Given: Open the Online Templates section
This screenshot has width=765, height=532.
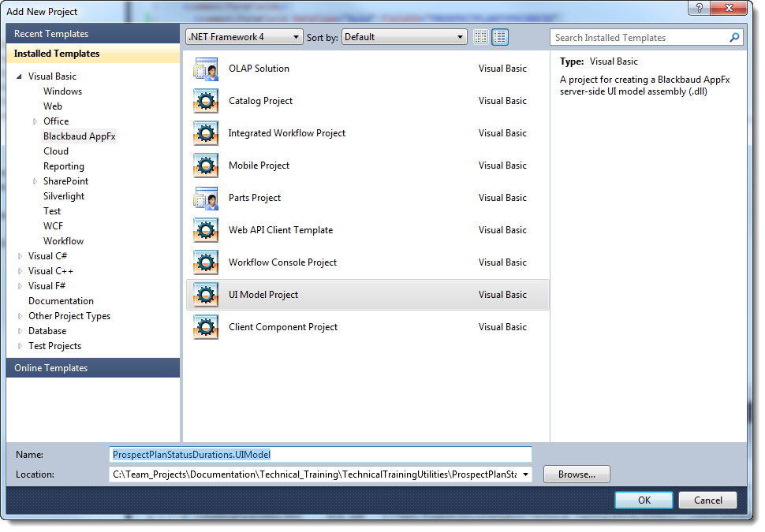Looking at the screenshot, I should pyautogui.click(x=93, y=368).
